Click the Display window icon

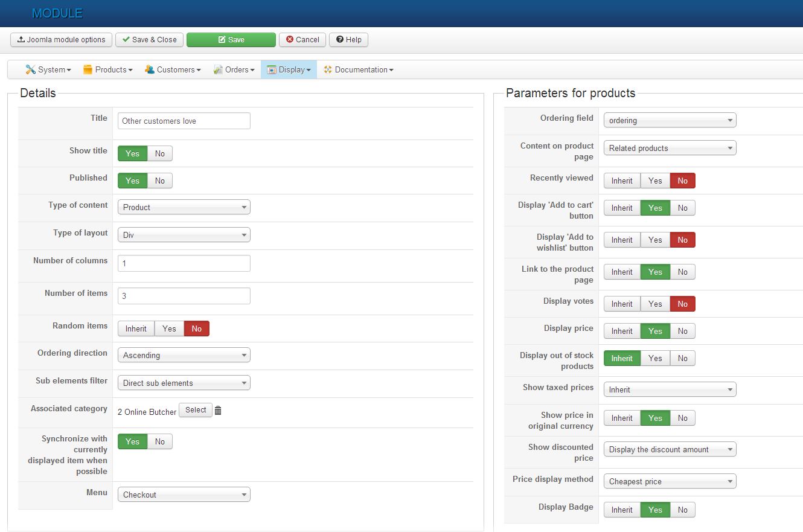coord(272,69)
